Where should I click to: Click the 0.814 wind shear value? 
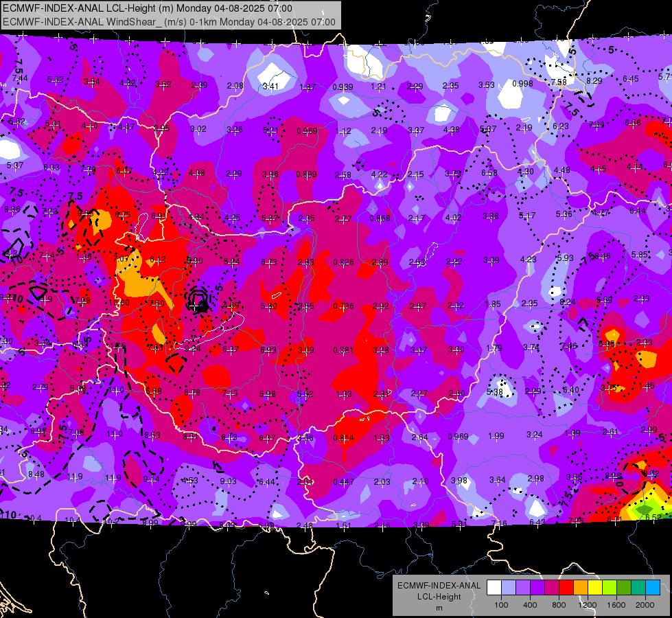click(x=344, y=438)
